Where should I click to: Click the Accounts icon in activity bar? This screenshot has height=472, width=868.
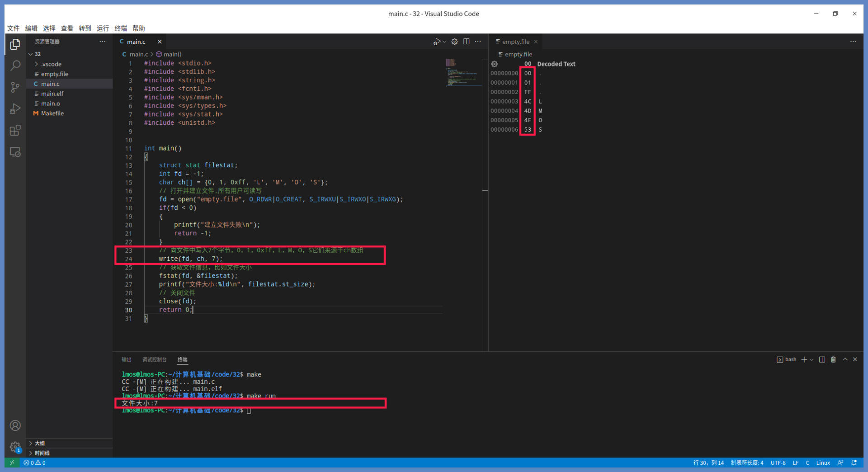point(15,425)
